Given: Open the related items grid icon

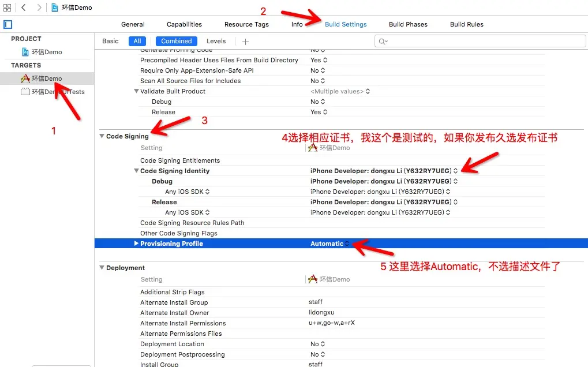Looking at the screenshot, I should point(7,8).
